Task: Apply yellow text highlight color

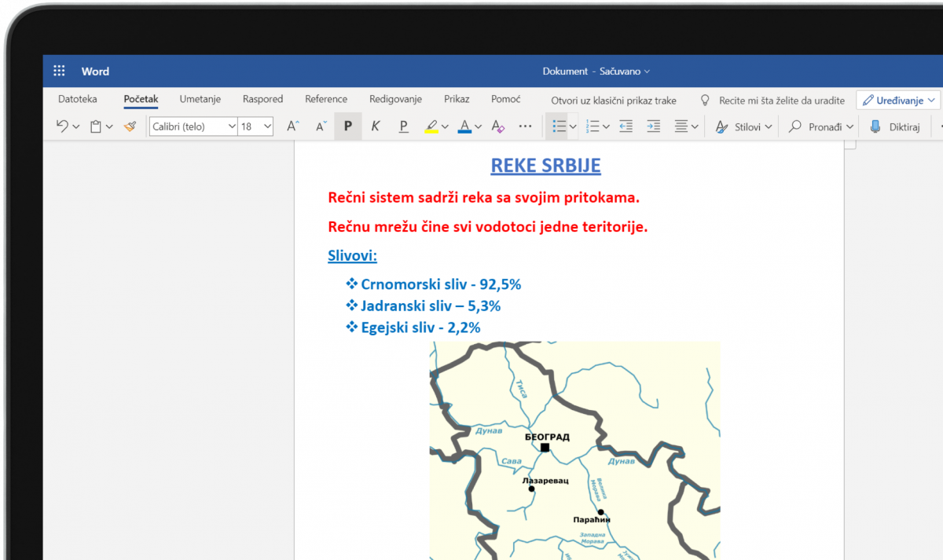Action: coord(433,126)
